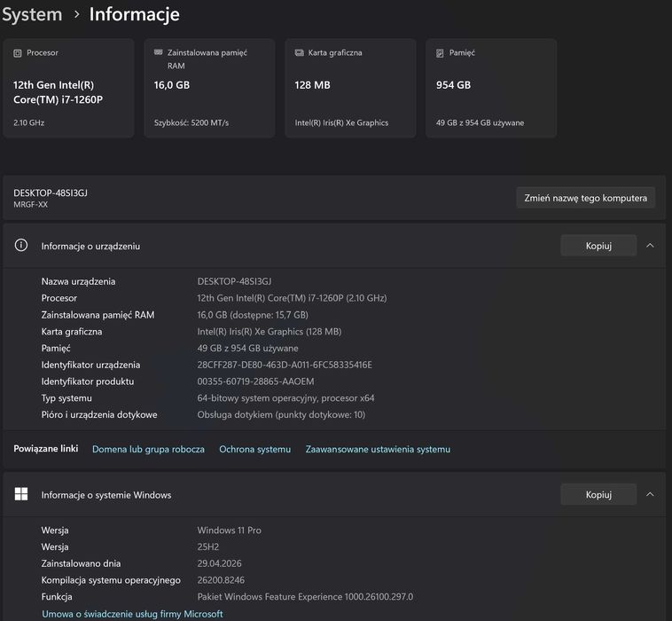Screen dimensions: 672x621
Task: Click the Zainstalowano dnia label
Action: pyautogui.click(x=81, y=563)
